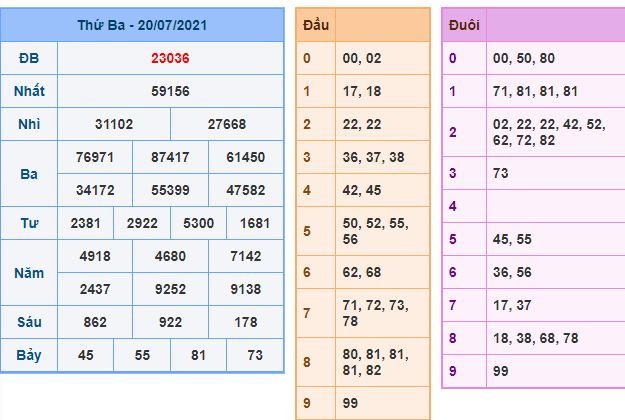Click the Đuôi column header
The width and height of the screenshot is (625, 420).
464,25
